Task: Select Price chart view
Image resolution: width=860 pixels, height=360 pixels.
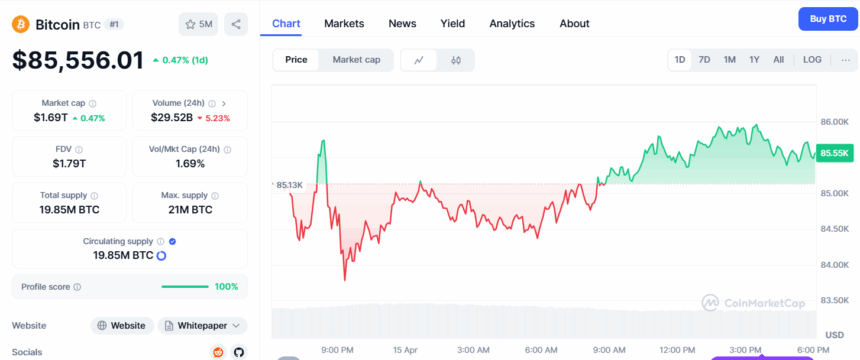Action: [296, 60]
